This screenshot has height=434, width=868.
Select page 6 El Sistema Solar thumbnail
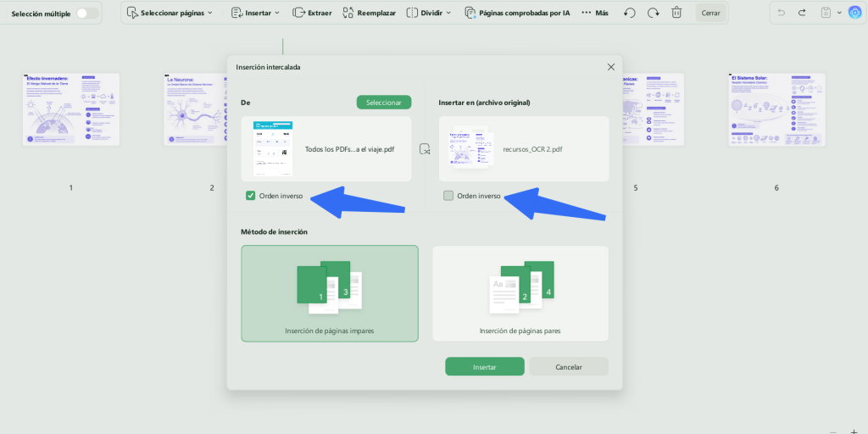point(776,109)
